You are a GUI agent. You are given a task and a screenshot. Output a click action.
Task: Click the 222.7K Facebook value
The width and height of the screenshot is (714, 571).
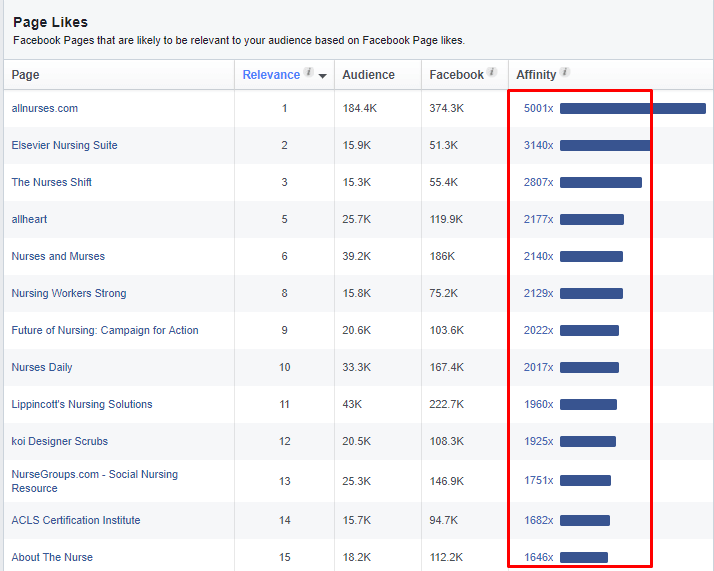pyautogui.click(x=447, y=404)
